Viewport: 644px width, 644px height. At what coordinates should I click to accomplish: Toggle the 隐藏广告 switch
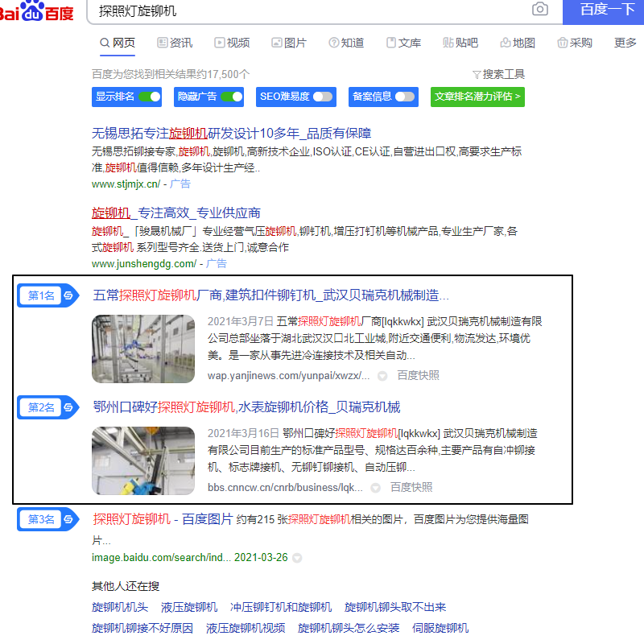[x=232, y=97]
